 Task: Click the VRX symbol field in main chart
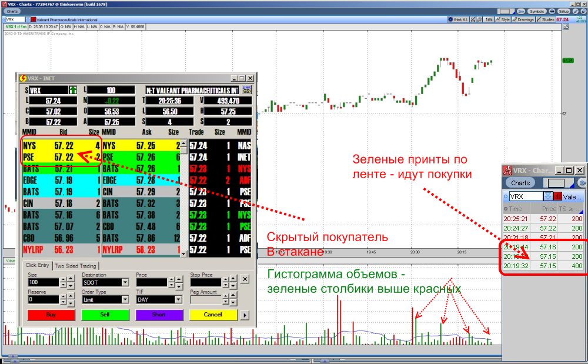pos(15,19)
